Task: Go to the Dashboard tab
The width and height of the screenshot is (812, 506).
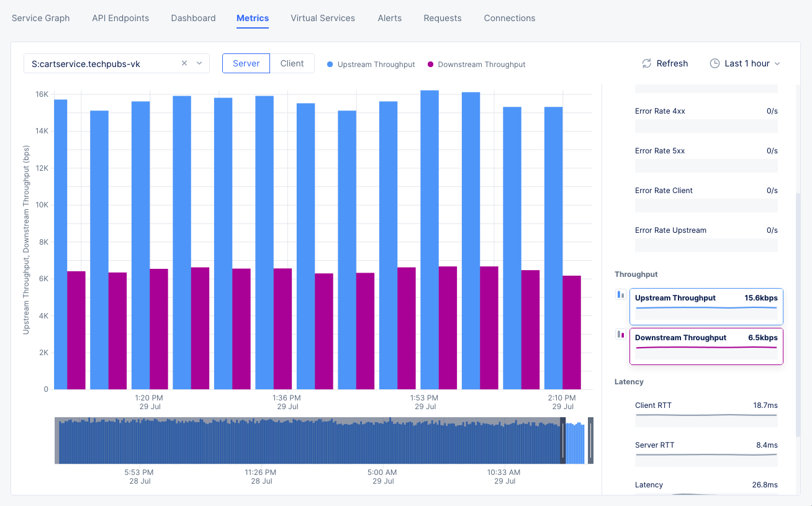Action: tap(193, 18)
